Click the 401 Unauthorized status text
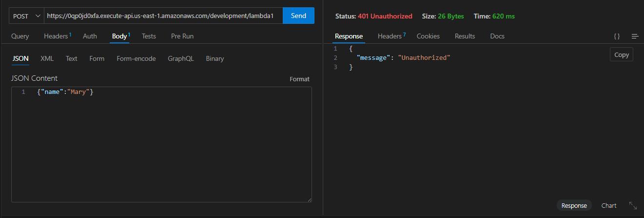 coord(385,16)
